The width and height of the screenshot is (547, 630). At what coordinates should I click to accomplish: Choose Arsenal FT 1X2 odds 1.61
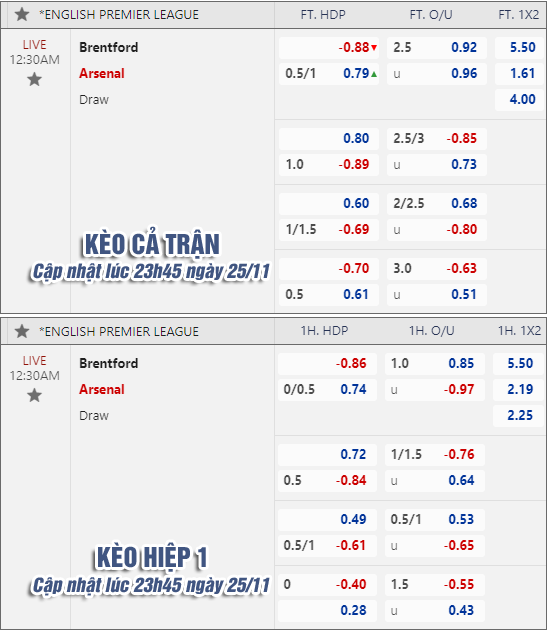(522, 74)
